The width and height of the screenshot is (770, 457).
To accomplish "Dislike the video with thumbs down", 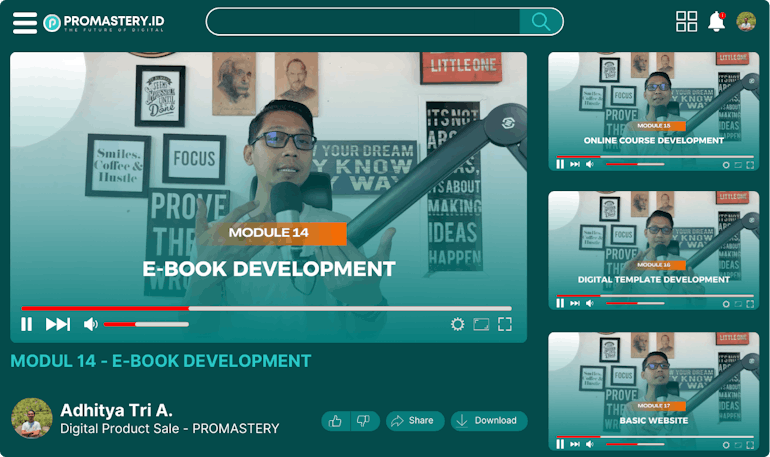I will coord(364,421).
